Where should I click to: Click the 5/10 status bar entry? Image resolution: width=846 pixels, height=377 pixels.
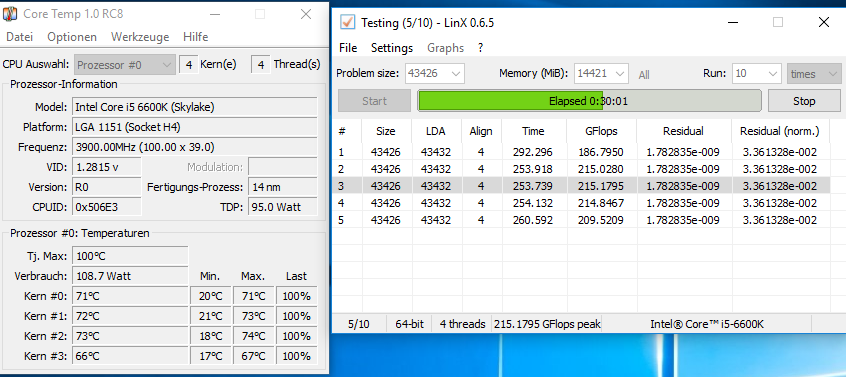tap(359, 324)
